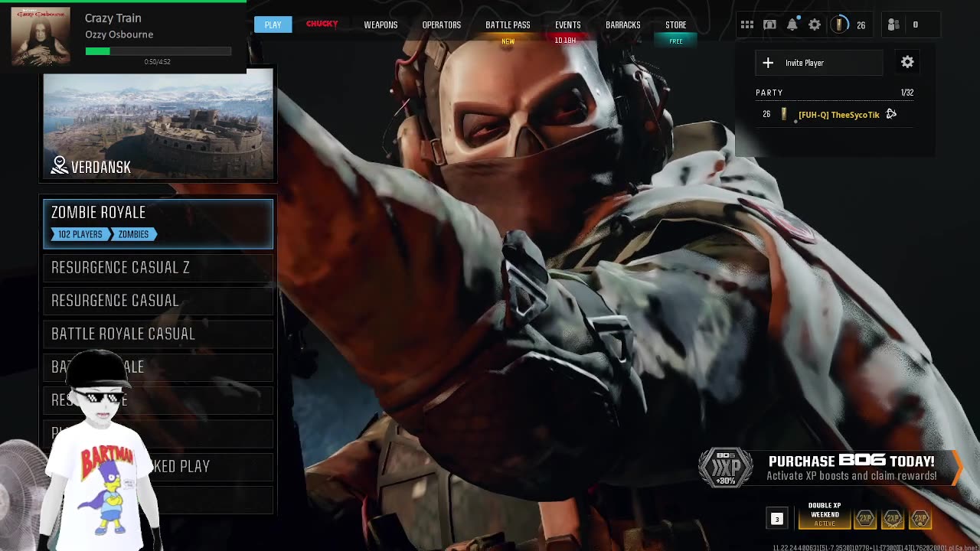Open the voice chat headset icon
980x551 pixels.
(769, 24)
